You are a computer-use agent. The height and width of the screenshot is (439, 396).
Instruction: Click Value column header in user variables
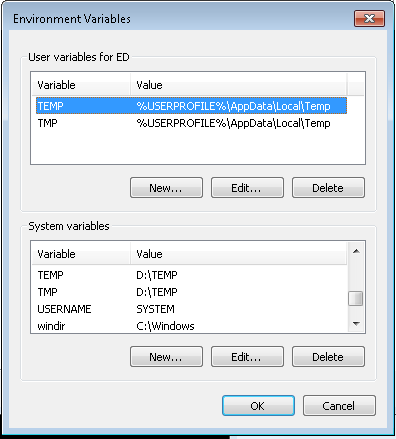click(x=238, y=85)
